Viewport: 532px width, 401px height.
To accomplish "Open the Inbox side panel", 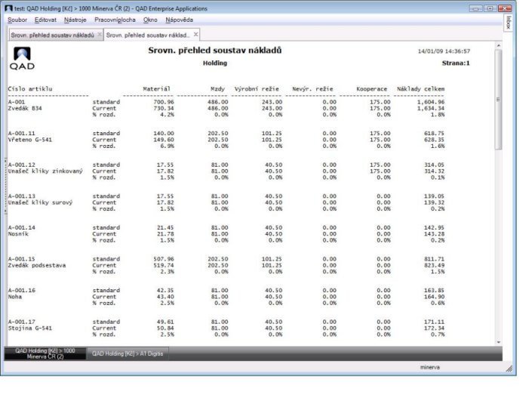I will [x=508, y=23].
